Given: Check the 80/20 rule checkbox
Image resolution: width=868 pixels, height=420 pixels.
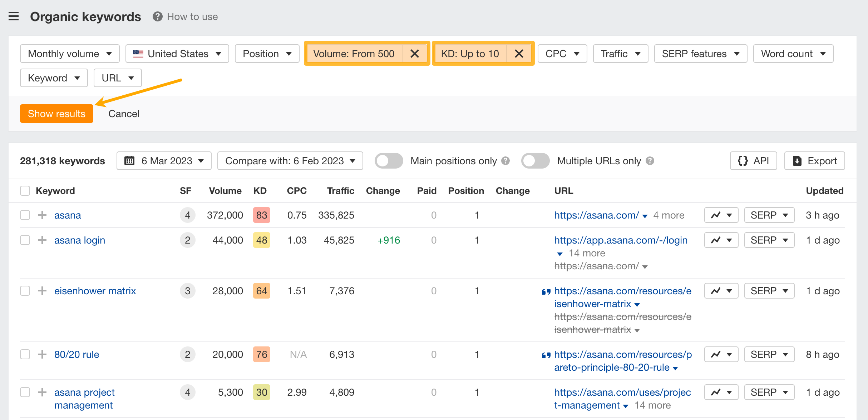Looking at the screenshot, I should click(25, 354).
